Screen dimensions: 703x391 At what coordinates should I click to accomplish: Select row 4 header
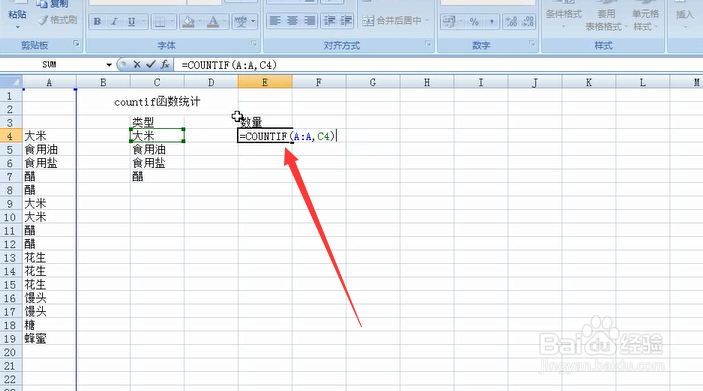(x=10, y=136)
